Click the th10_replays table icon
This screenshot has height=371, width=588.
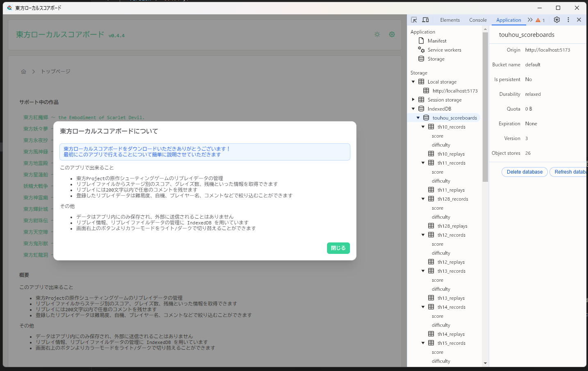tap(431, 154)
